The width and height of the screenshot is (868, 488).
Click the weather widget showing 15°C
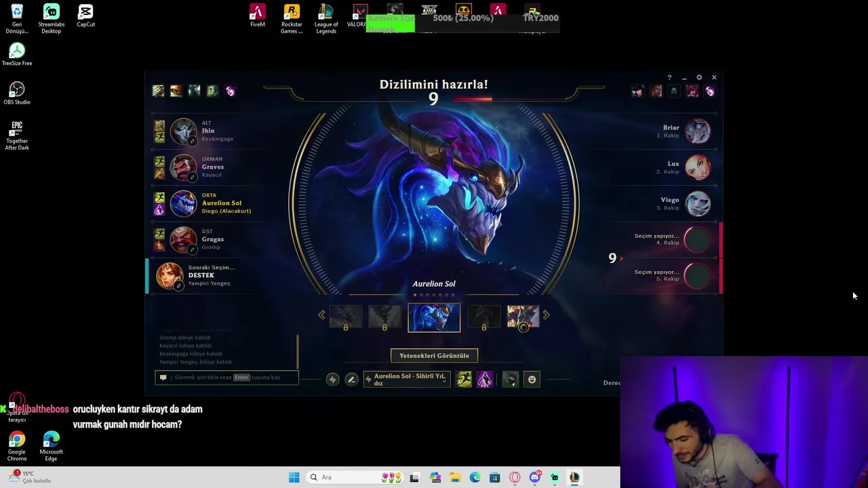click(31, 477)
